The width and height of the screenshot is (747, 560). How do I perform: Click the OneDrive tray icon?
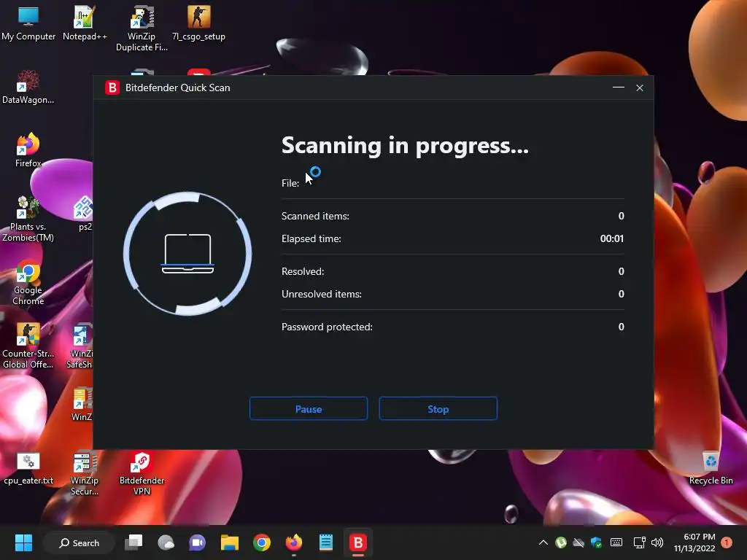pos(578,542)
